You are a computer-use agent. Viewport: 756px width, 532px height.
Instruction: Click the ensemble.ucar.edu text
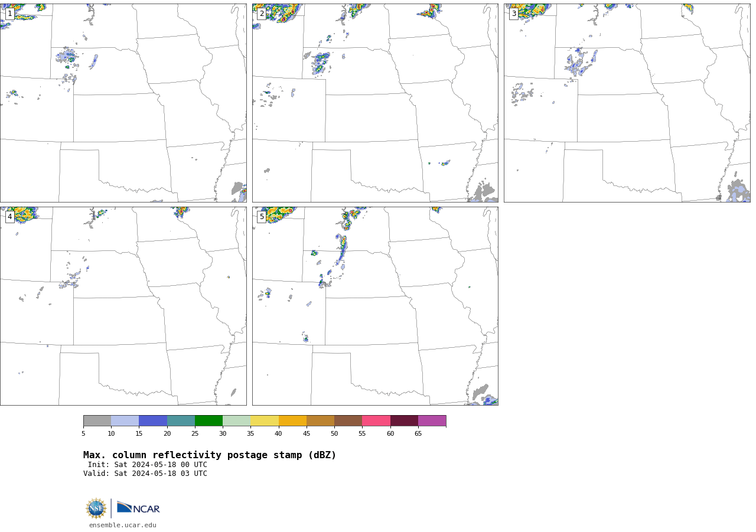[x=123, y=525]
